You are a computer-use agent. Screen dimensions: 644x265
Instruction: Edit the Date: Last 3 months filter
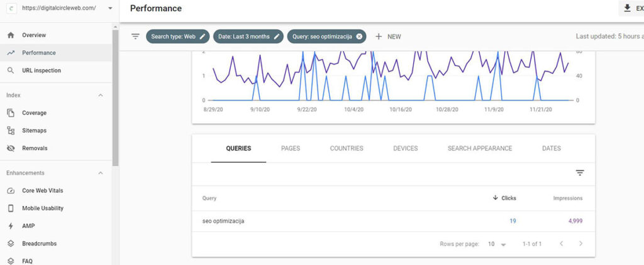point(277,36)
